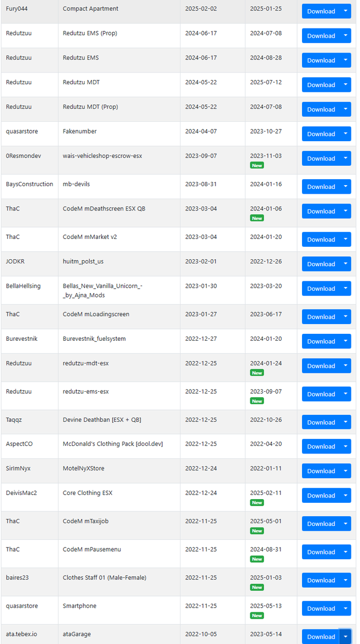Click the New badge on redutzu-mdt-esx row
Viewport: 360px width, 644px height.
click(257, 373)
